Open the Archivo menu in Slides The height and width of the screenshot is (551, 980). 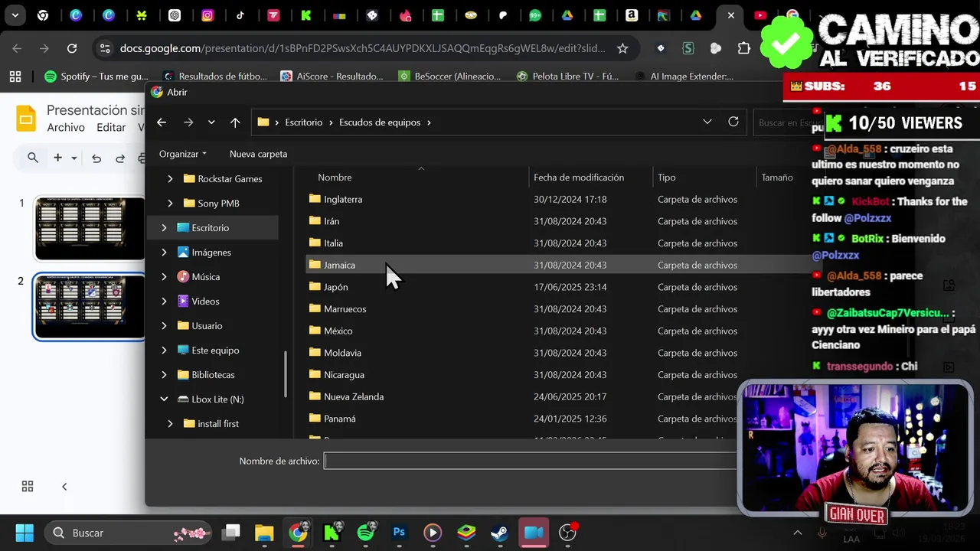coord(66,128)
